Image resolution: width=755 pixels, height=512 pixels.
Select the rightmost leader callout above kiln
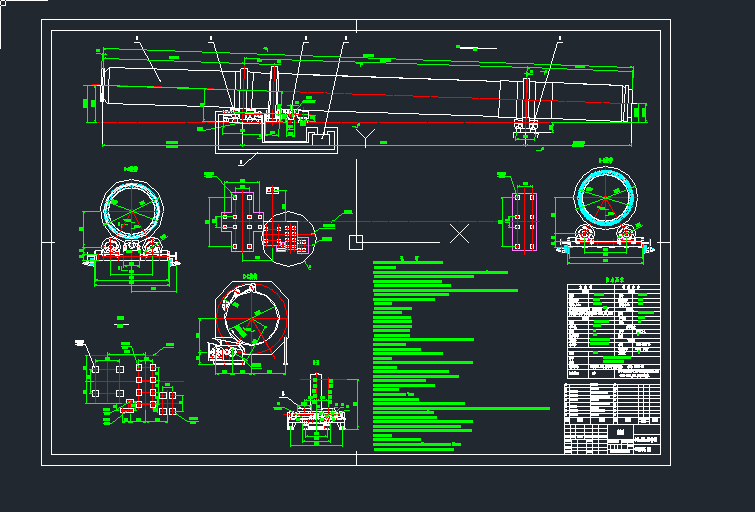(x=558, y=38)
